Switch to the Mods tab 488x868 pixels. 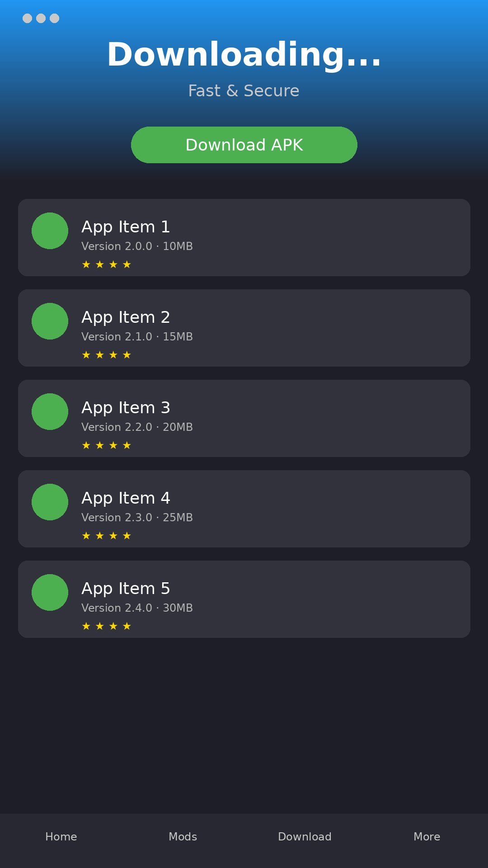tap(183, 836)
